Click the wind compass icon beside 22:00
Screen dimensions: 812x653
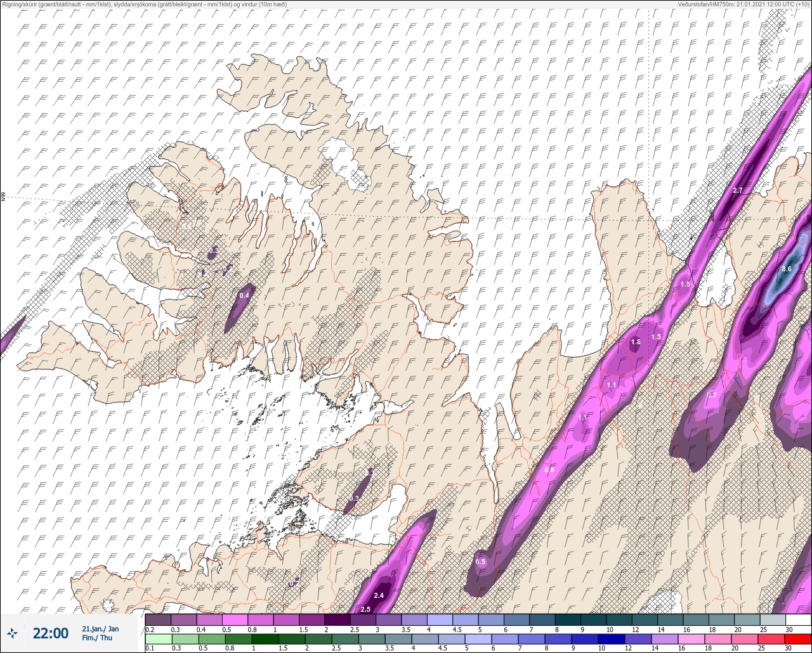[x=12, y=633]
